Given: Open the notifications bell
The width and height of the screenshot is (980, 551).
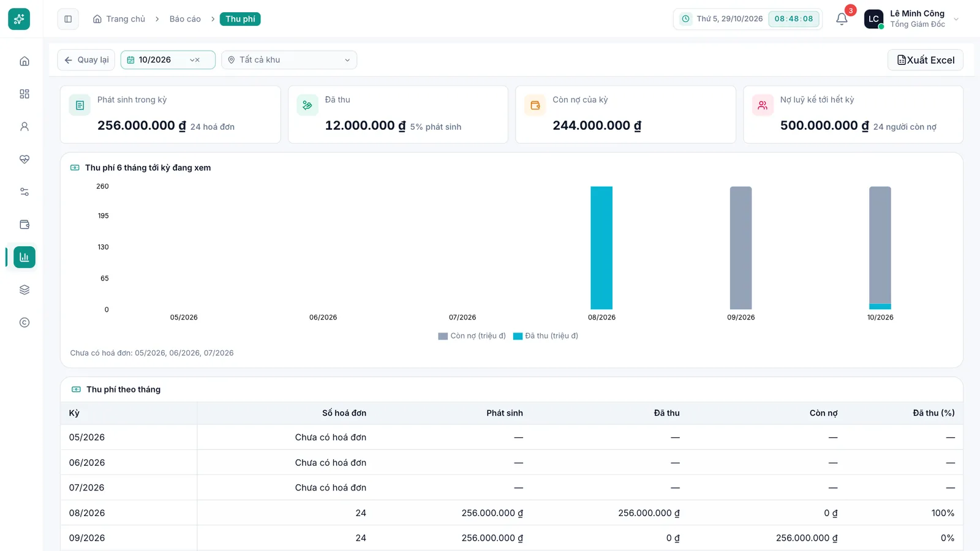Looking at the screenshot, I should pos(842,19).
